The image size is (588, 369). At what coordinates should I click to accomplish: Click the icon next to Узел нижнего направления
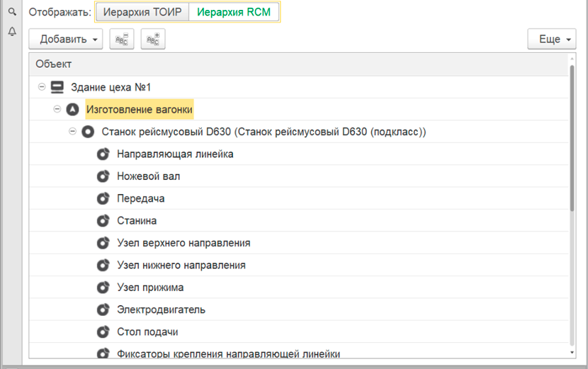[x=103, y=265]
